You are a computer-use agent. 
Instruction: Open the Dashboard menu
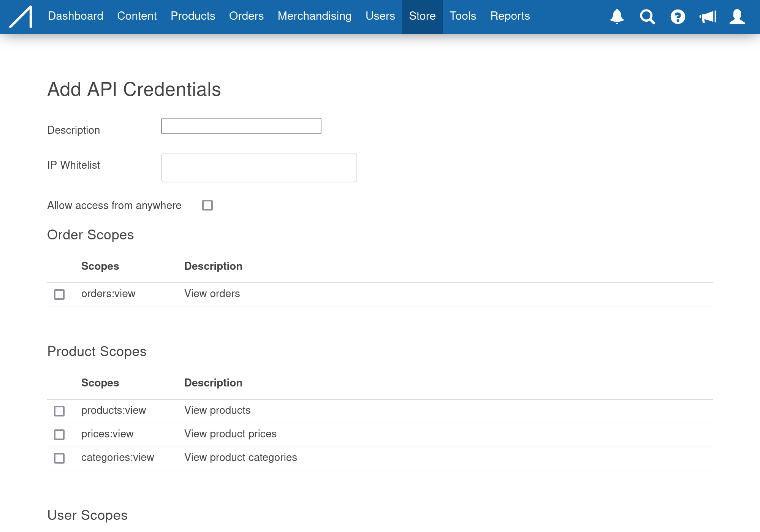(x=76, y=16)
